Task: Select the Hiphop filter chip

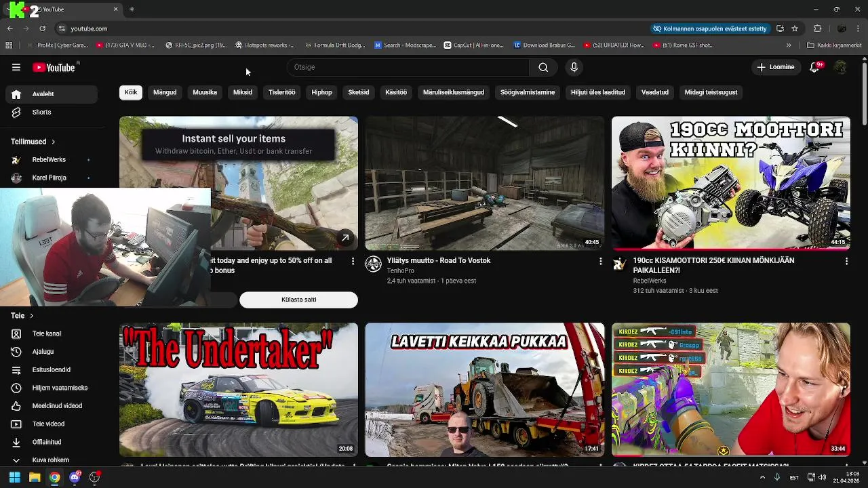Action: tap(321, 92)
